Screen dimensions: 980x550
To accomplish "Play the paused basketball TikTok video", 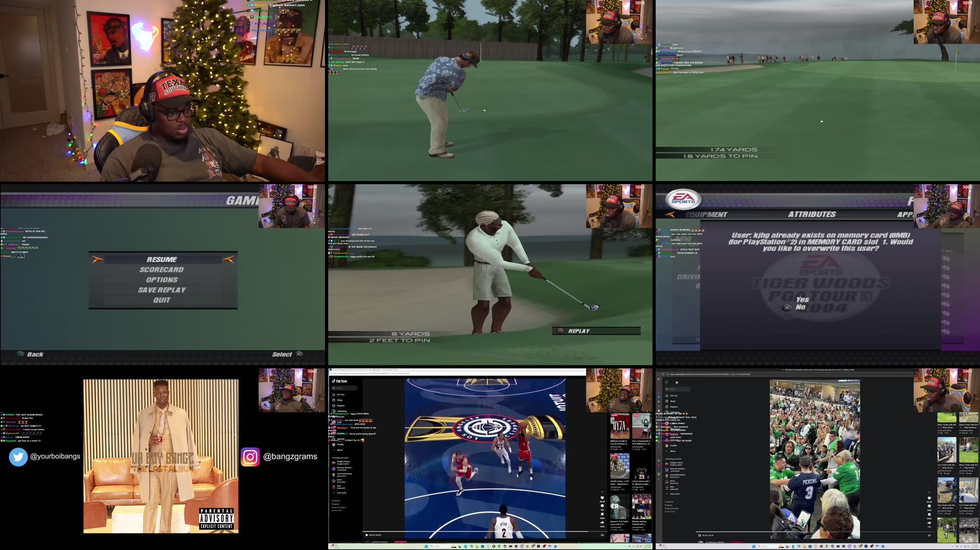I will tap(366, 535).
